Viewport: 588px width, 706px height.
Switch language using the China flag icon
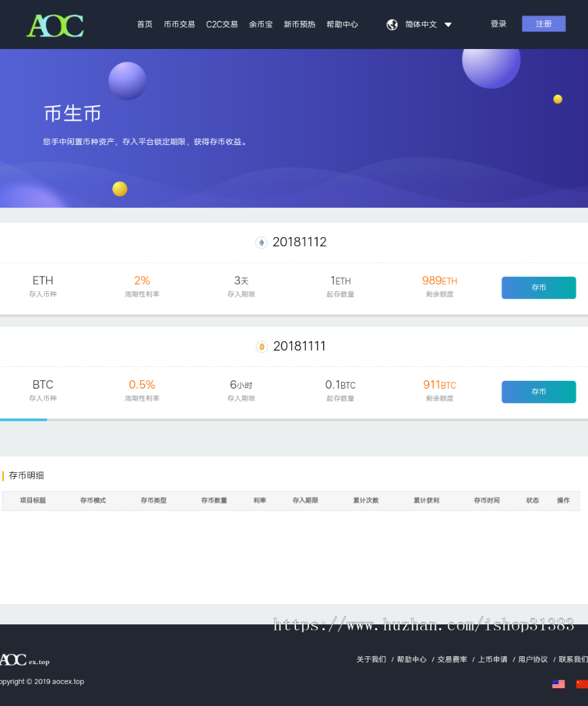click(582, 684)
